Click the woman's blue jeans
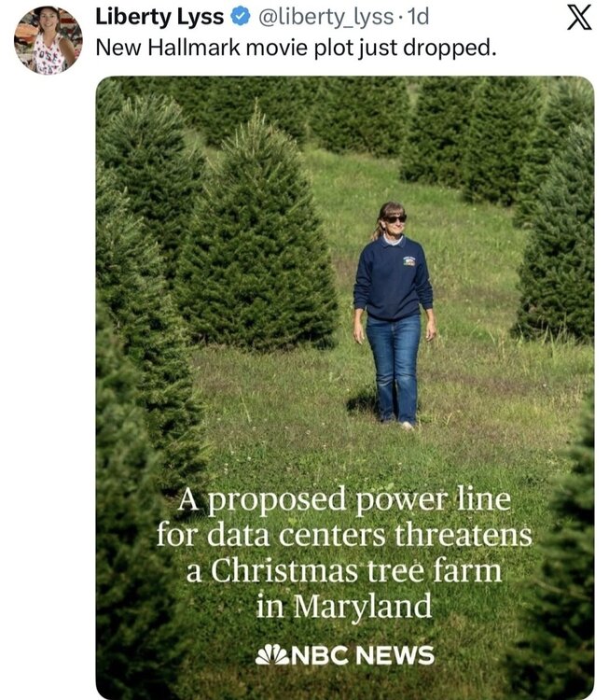 point(394,364)
